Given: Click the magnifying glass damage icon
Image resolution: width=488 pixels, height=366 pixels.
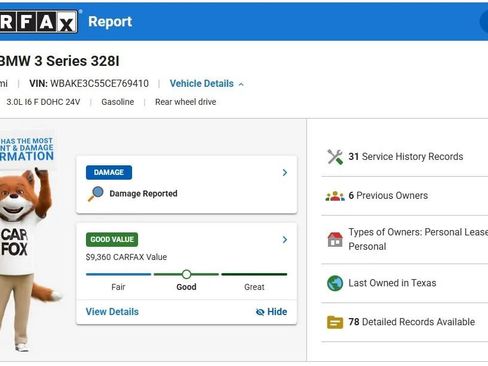Looking at the screenshot, I should (x=96, y=194).
